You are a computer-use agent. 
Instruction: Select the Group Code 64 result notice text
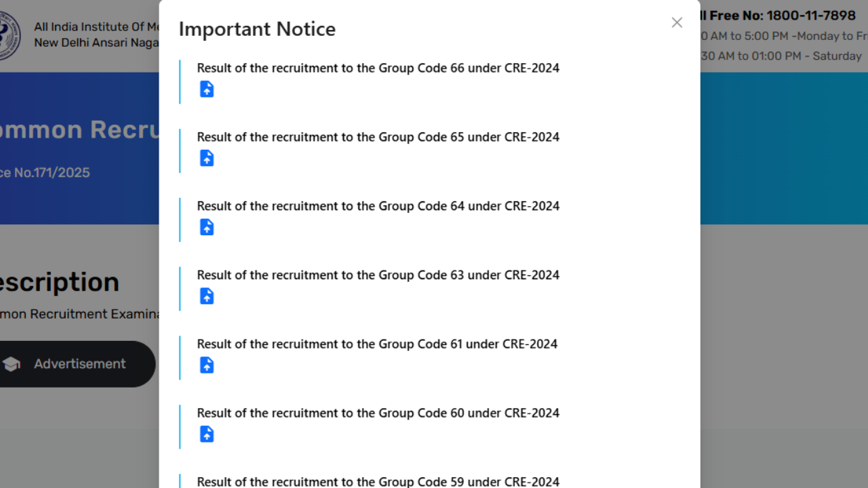pos(378,206)
